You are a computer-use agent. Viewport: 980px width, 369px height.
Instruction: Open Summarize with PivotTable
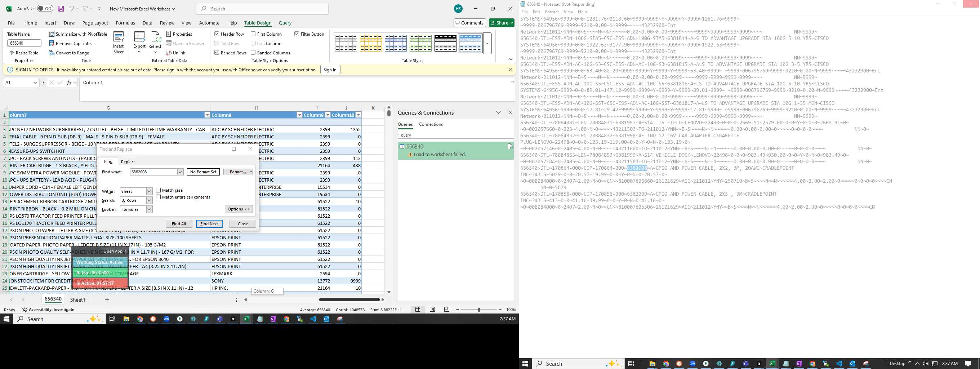coord(78,34)
